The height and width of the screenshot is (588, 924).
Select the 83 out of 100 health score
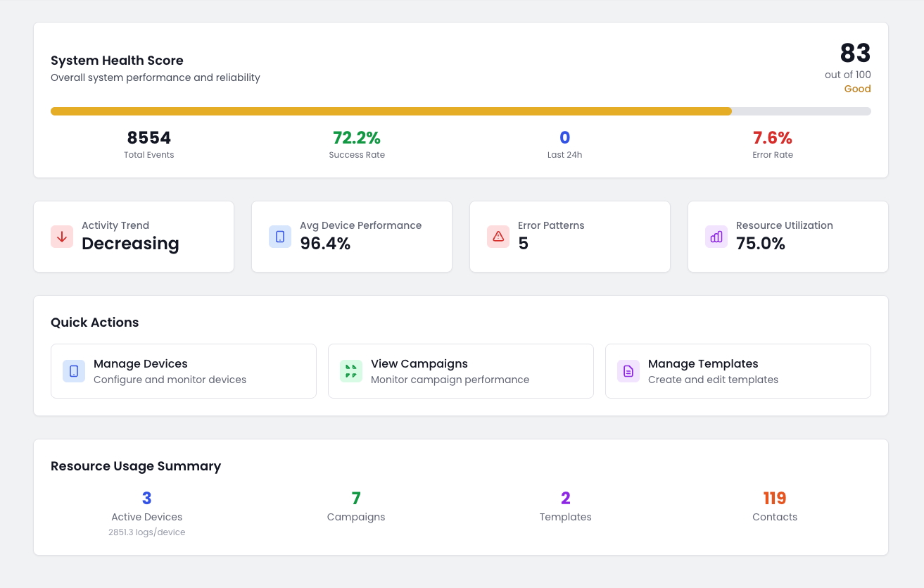pos(855,54)
